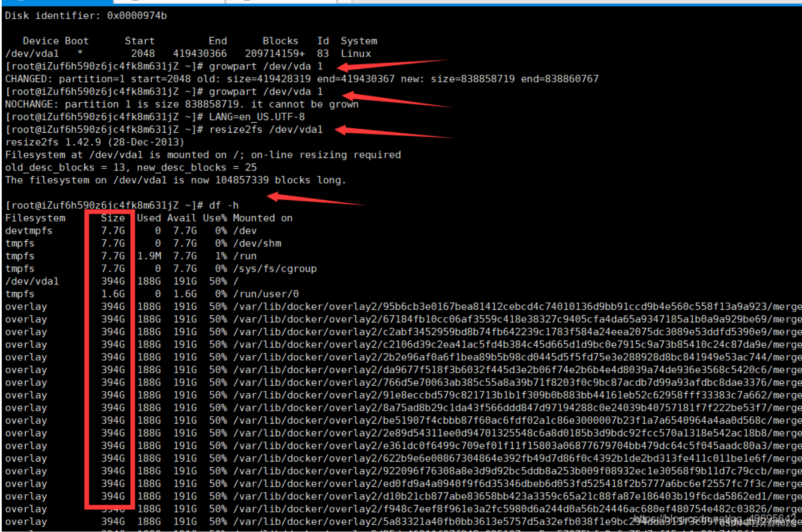
Task: Select the growpart /dev/vda 1 command text
Action: click(x=266, y=66)
